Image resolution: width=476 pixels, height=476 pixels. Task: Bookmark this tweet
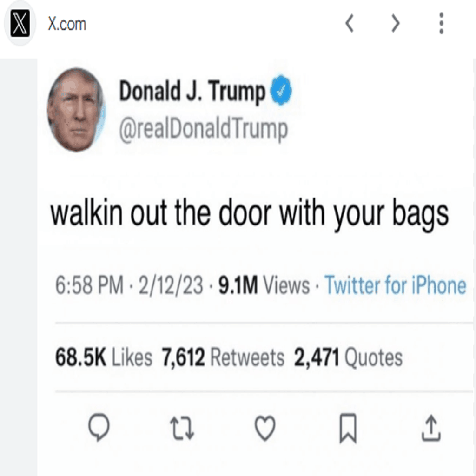click(348, 428)
